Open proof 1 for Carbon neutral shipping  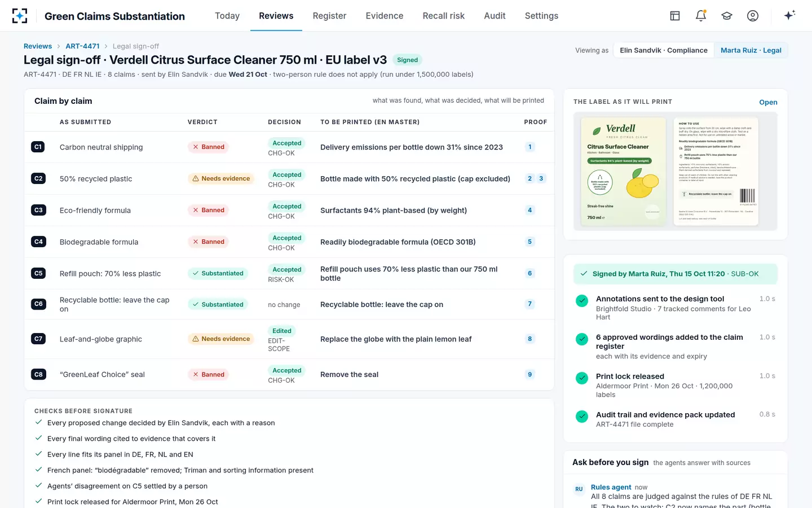click(530, 147)
